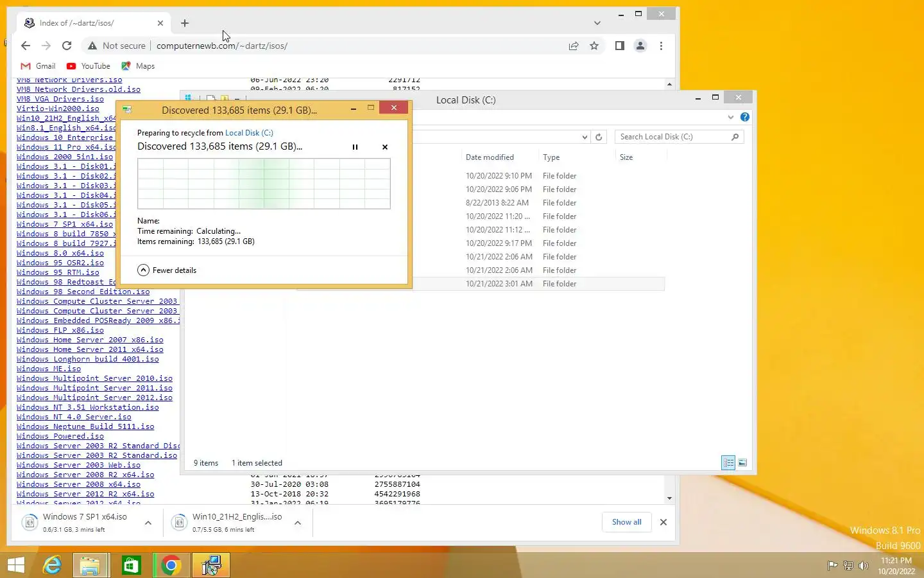Open Windows ME.iso link
Viewport: 924px width, 578px height.
(x=49, y=369)
